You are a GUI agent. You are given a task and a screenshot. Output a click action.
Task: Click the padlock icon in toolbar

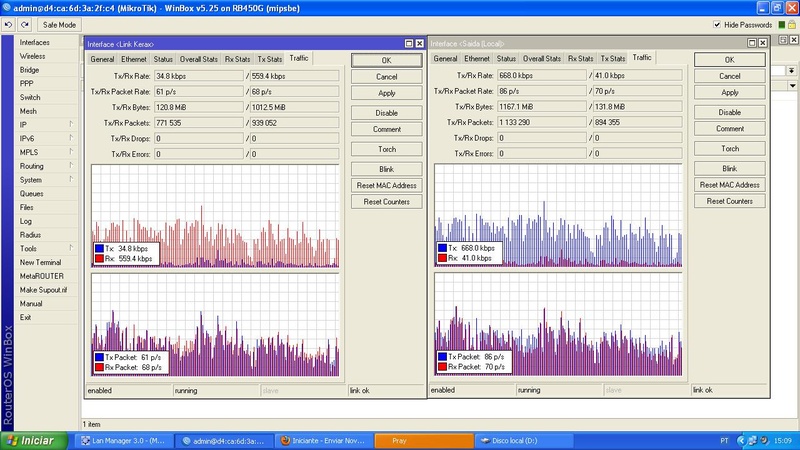792,24
